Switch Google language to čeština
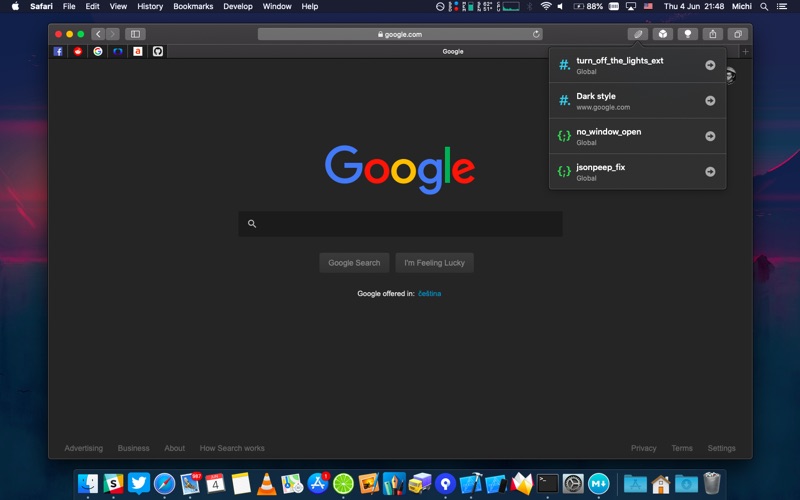Viewport: 800px width, 500px height. point(429,293)
